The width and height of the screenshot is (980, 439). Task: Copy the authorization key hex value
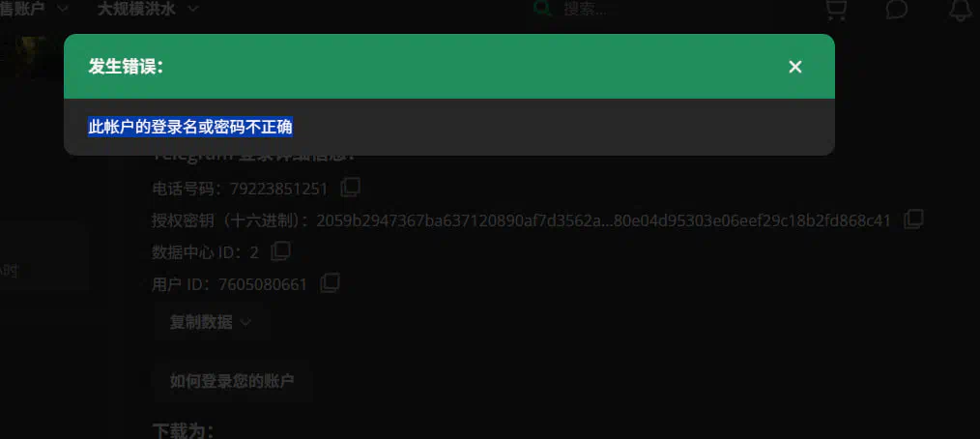coord(913,219)
